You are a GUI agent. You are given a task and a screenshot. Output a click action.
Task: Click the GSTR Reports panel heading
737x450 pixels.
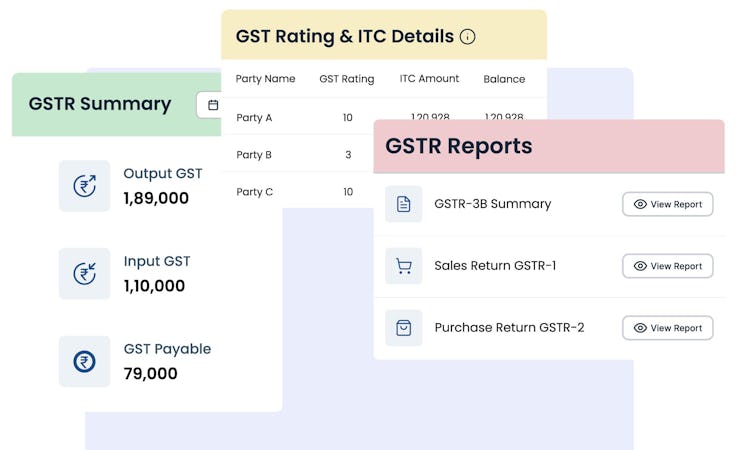pos(459,146)
